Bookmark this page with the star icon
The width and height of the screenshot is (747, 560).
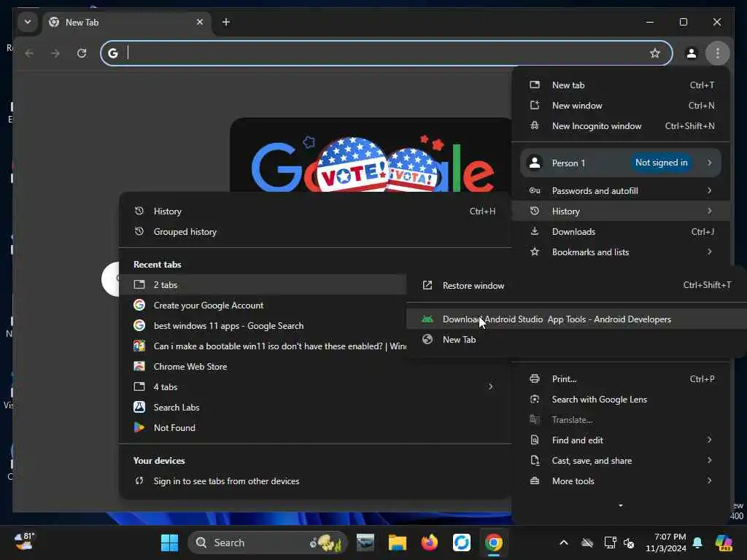(655, 53)
